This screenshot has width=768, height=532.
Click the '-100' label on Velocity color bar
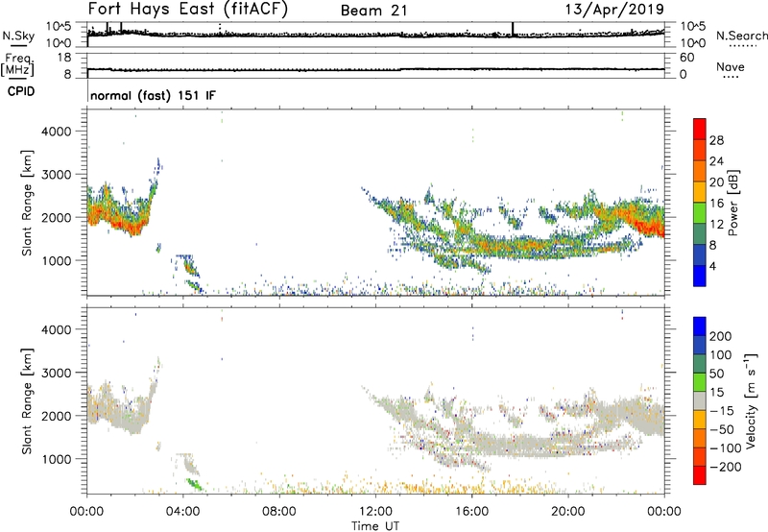click(726, 447)
